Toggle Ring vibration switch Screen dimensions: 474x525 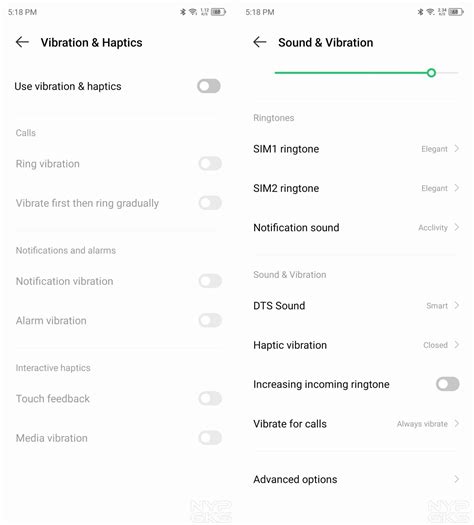pos(210,164)
